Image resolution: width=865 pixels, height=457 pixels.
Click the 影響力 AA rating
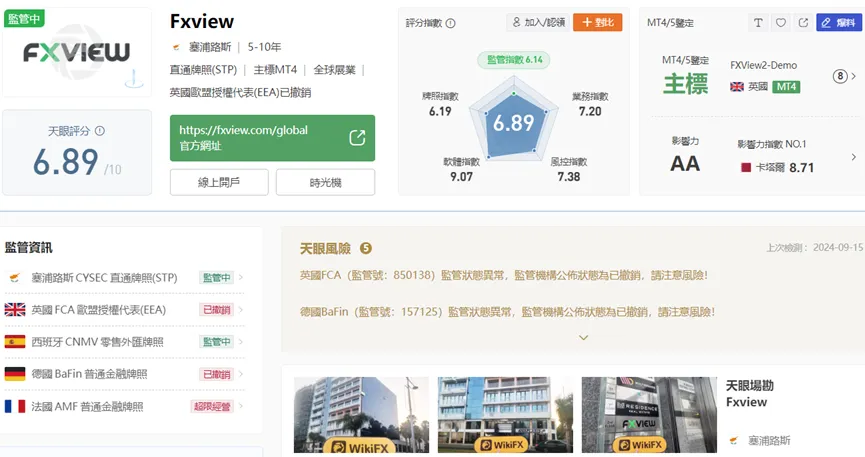coord(685,164)
